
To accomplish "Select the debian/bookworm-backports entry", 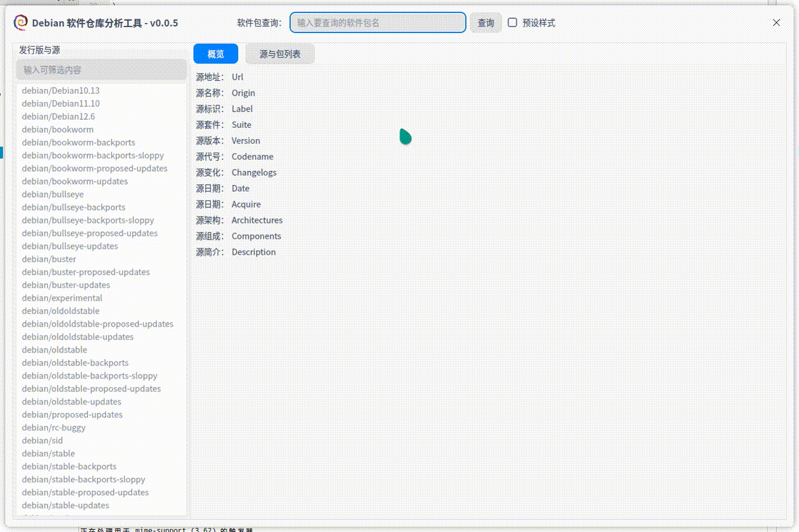I will pos(101,142).
